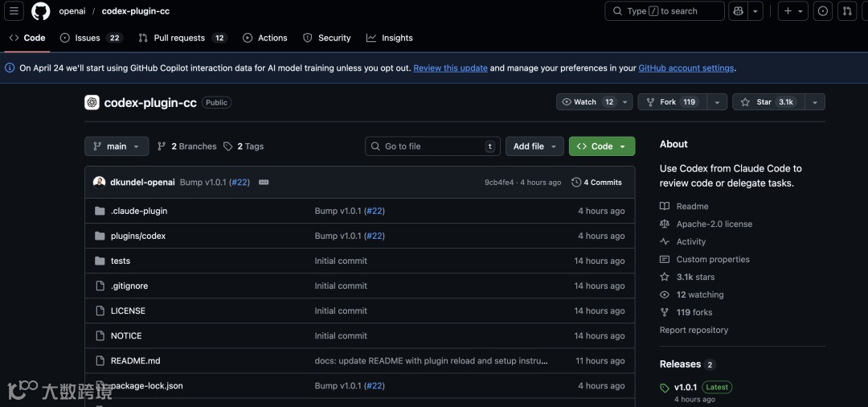Screen dimensions: 868x407
Task: Open the README.md file
Action: coord(136,360)
